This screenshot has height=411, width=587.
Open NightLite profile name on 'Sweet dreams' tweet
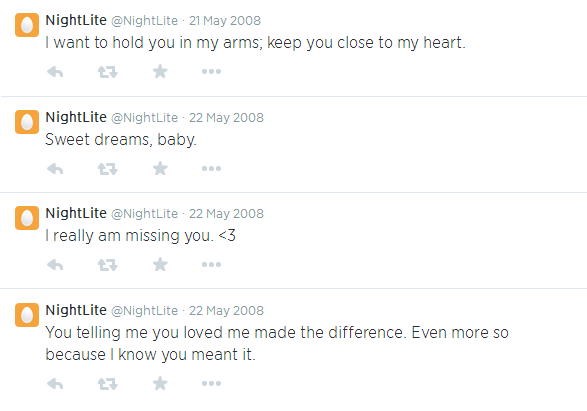pyautogui.click(x=76, y=117)
